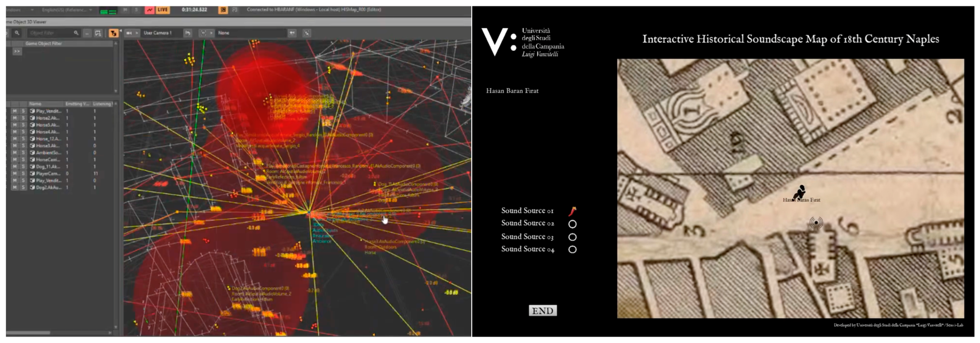The width and height of the screenshot is (980, 343).
Task: Click the camera icon right of None field
Action: (x=292, y=33)
